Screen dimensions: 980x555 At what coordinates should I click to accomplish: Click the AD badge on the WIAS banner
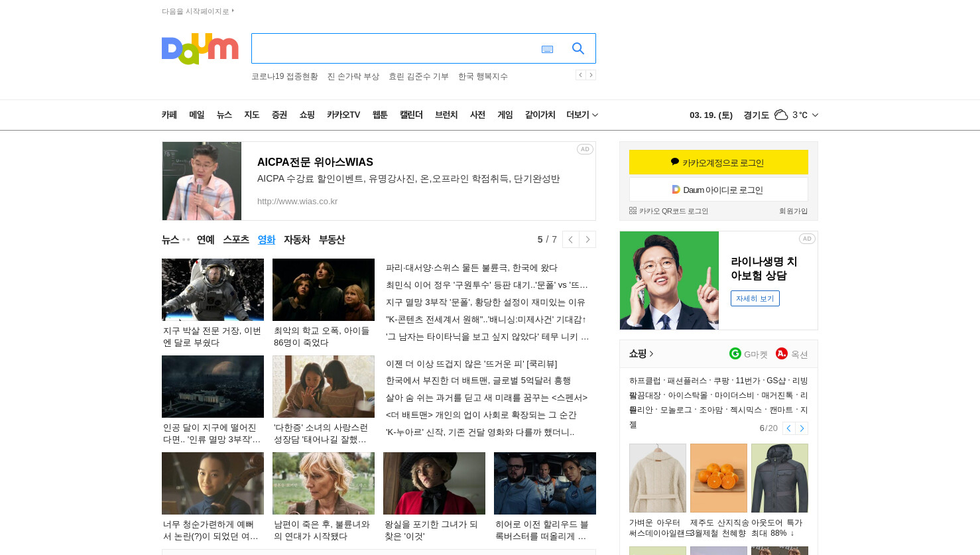pyautogui.click(x=585, y=149)
